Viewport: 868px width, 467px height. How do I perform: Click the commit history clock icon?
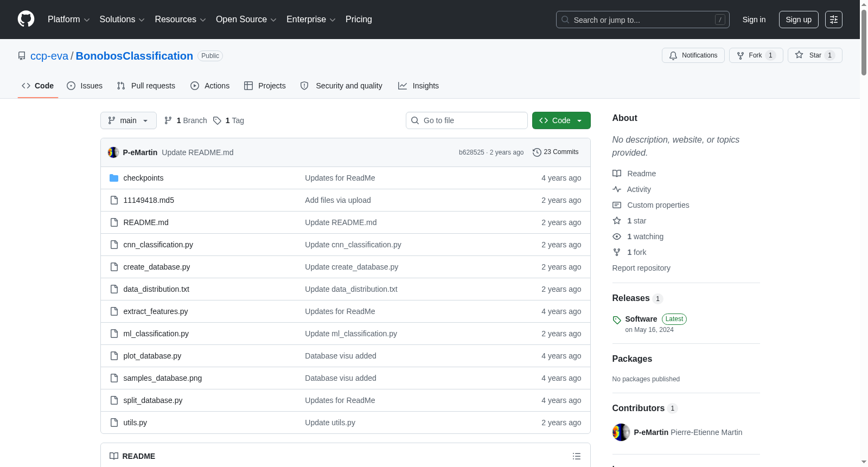point(537,152)
